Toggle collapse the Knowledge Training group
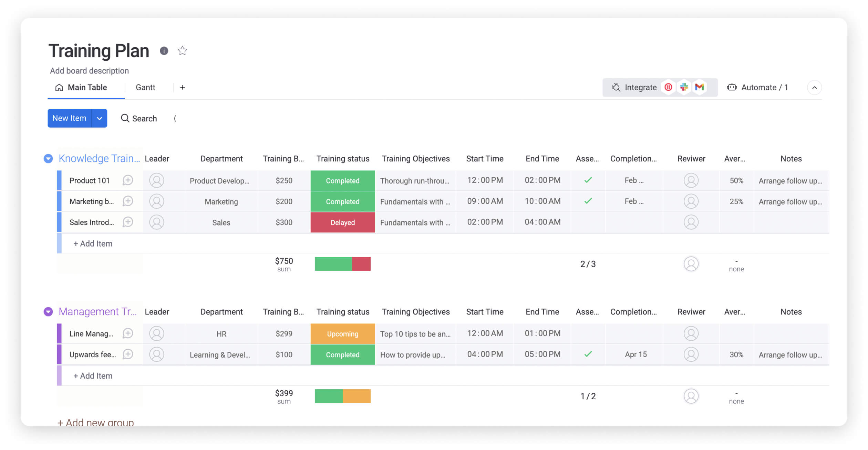Viewport: 868px width, 450px height. [49, 158]
